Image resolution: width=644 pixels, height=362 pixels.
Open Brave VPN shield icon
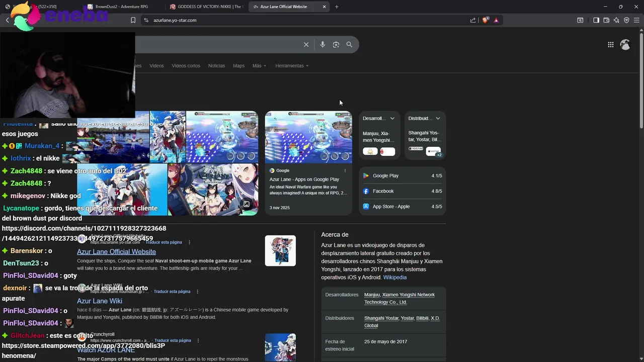pyautogui.click(x=626, y=20)
